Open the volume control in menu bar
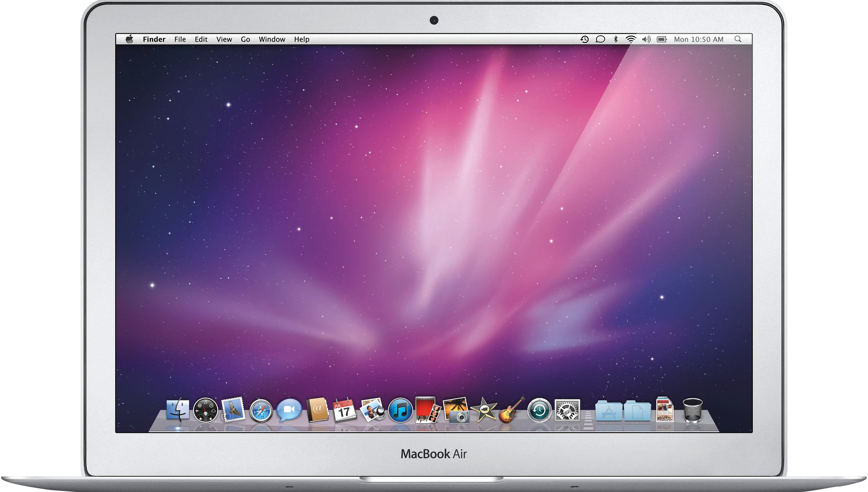868x492 pixels. click(x=646, y=39)
